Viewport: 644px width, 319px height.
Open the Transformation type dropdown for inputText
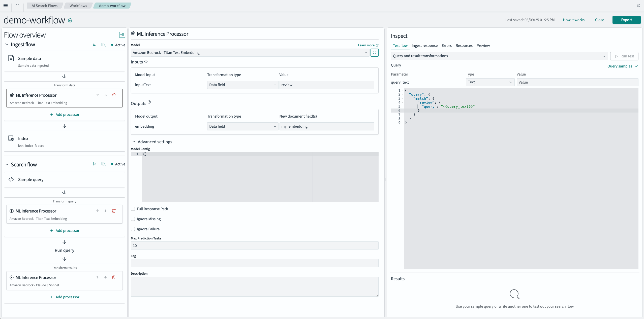(242, 85)
